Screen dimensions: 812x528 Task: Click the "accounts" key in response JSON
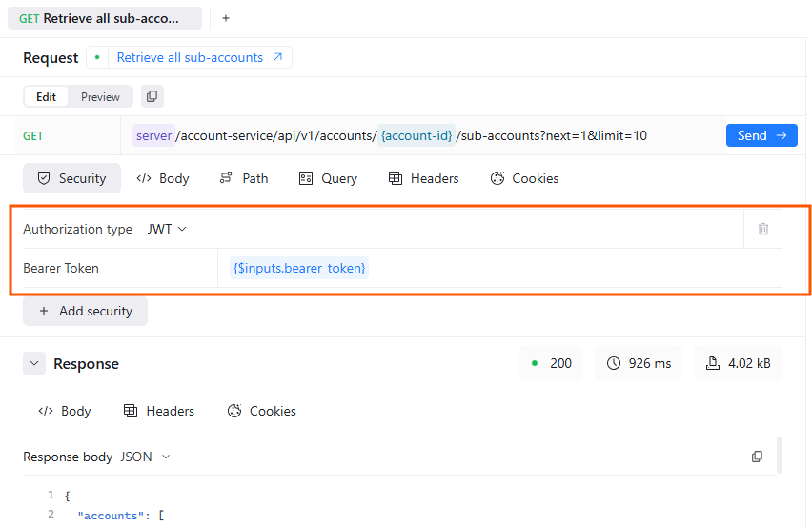(109, 516)
